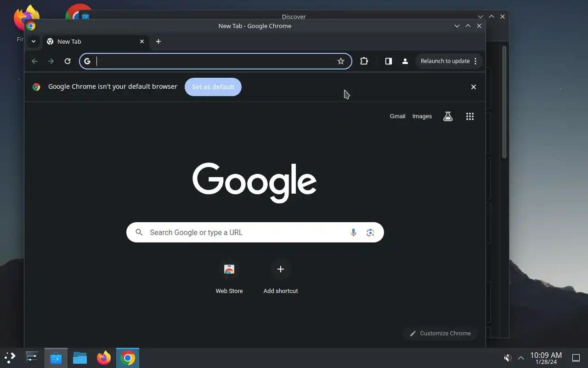This screenshot has height=368, width=588.
Task: Open the tab search dropdown arrow
Action: 33,41
